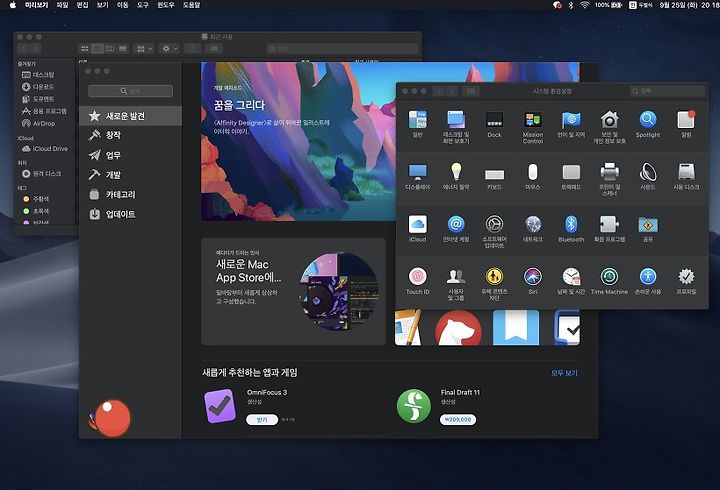Image resolution: width=720 pixels, height=490 pixels.
Task: Select 업데이트 (Updates) in App Store sidebar
Action: point(130,214)
